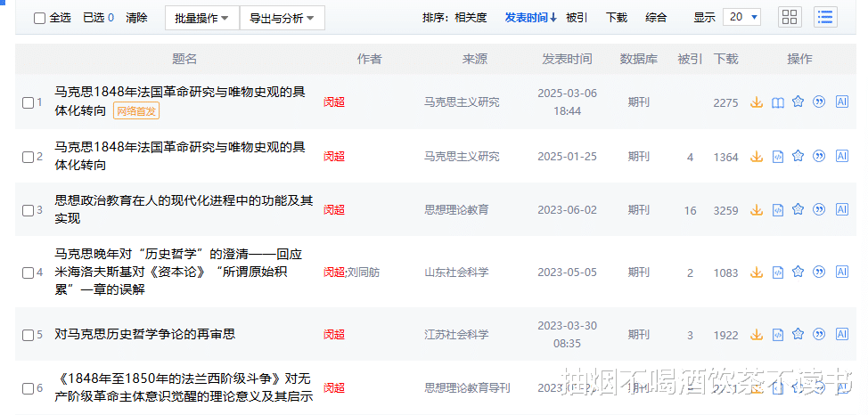Image resolution: width=868 pixels, height=415 pixels.
Task: Sort results by 被引 in the sort bar
Action: coord(577,18)
